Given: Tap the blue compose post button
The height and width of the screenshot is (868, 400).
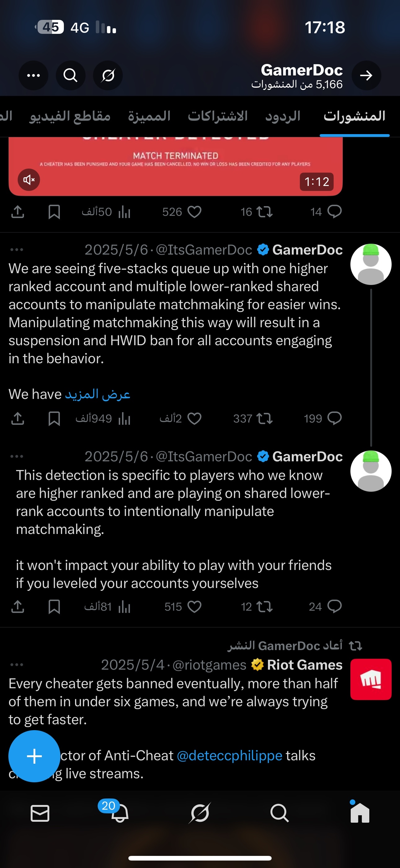Looking at the screenshot, I should click(34, 756).
